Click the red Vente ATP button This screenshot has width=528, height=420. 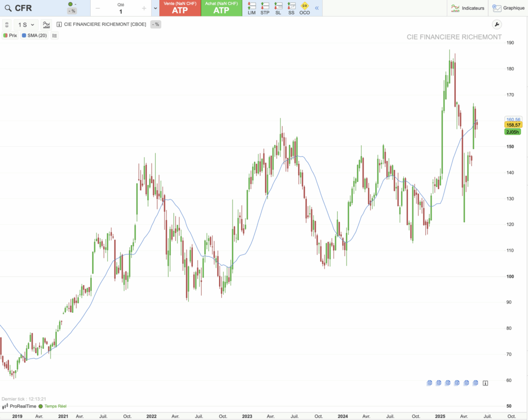click(180, 8)
